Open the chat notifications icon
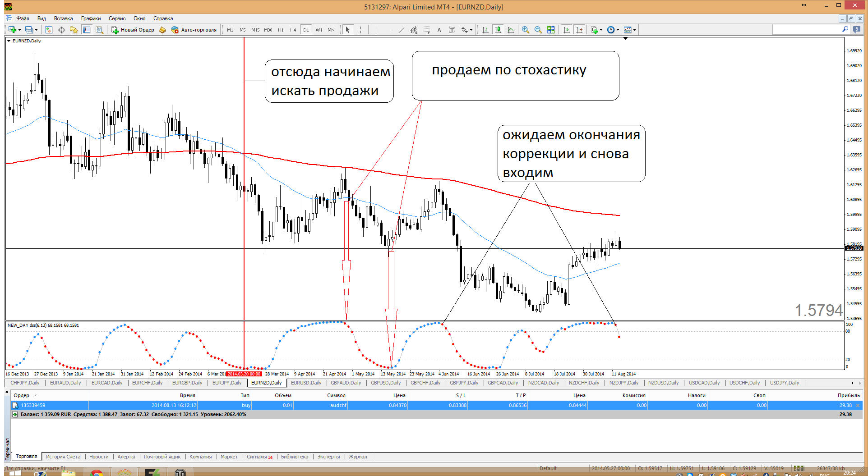The height and width of the screenshot is (476, 868). (x=857, y=29)
